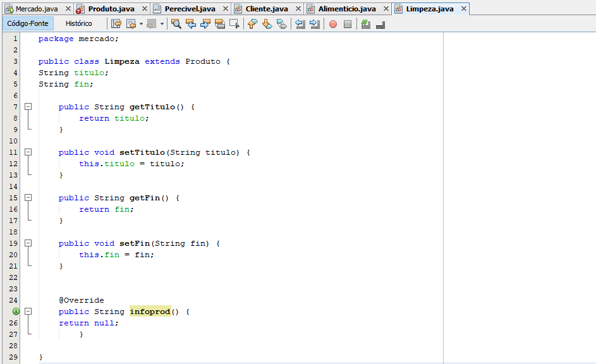
Task: Close the Perecivel.java tab
Action: 226,8
